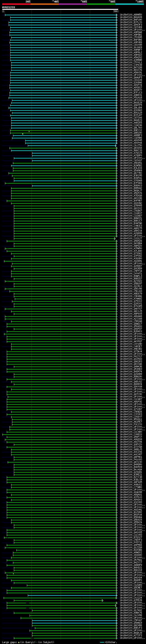The height and width of the screenshot is (644, 146).
Task: Click label UniRef100_Q54MK8
Action: coord(131,170)
